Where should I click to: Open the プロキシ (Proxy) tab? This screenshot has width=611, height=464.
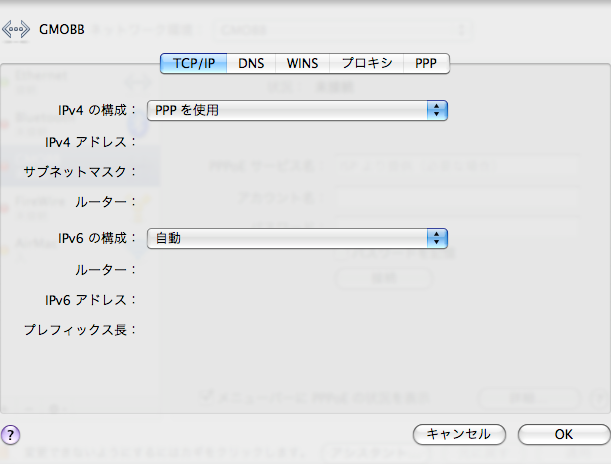[367, 64]
